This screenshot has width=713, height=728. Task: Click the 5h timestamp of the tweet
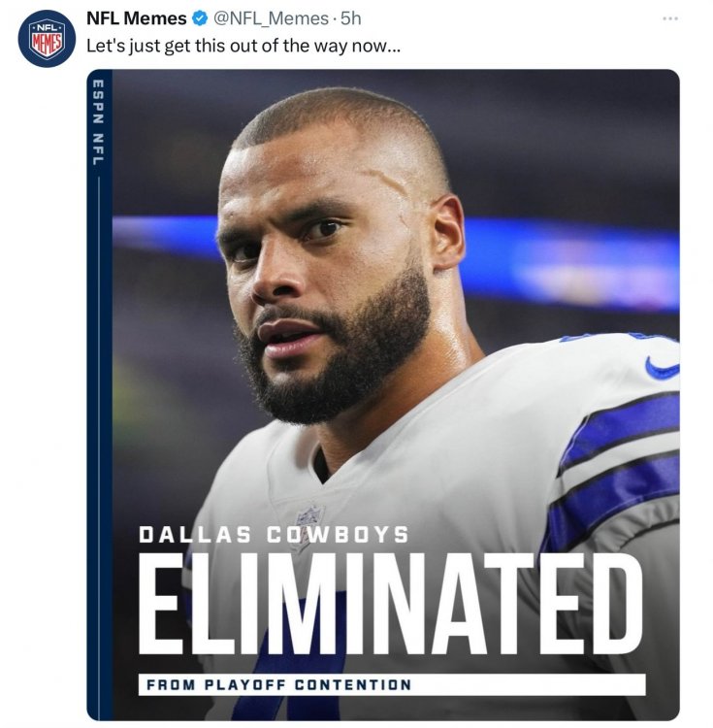click(351, 18)
